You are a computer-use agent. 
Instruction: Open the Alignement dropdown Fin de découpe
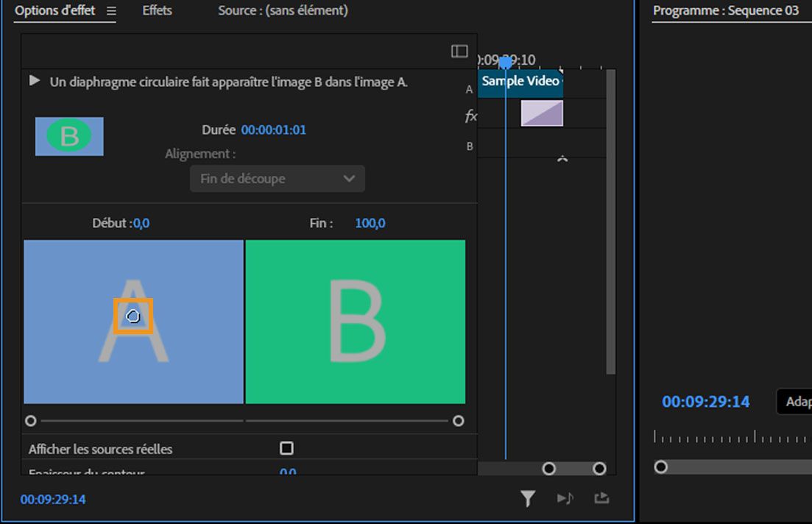click(x=277, y=179)
